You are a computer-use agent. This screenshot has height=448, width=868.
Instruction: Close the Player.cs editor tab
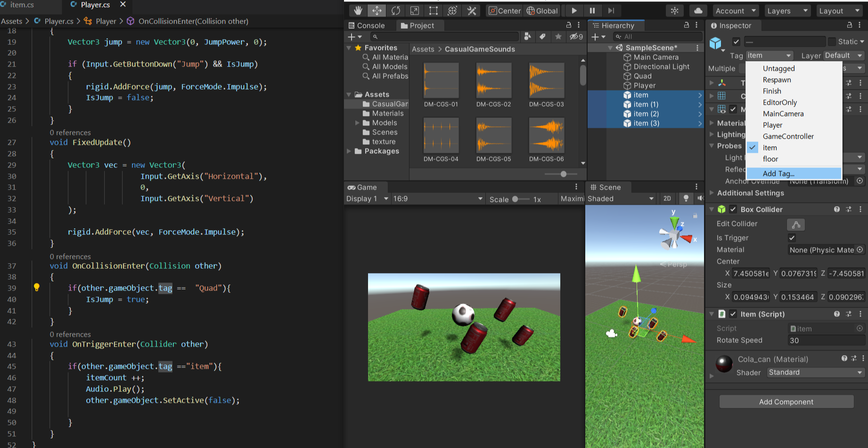click(123, 4)
